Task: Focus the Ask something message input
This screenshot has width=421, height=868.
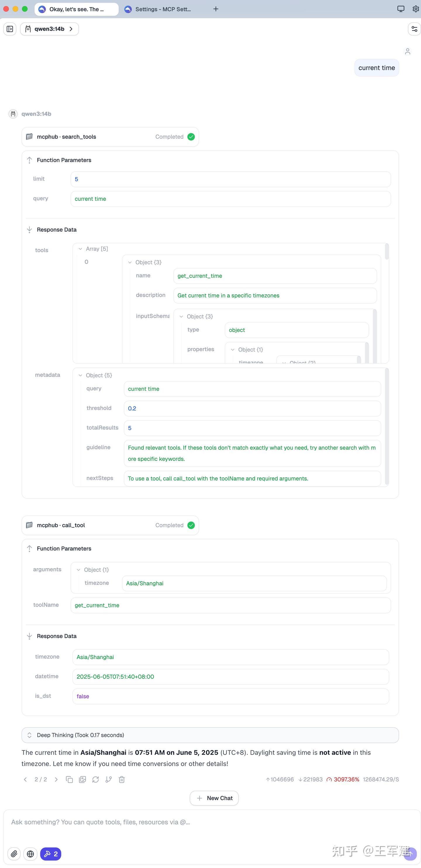Action: pyautogui.click(x=202, y=822)
